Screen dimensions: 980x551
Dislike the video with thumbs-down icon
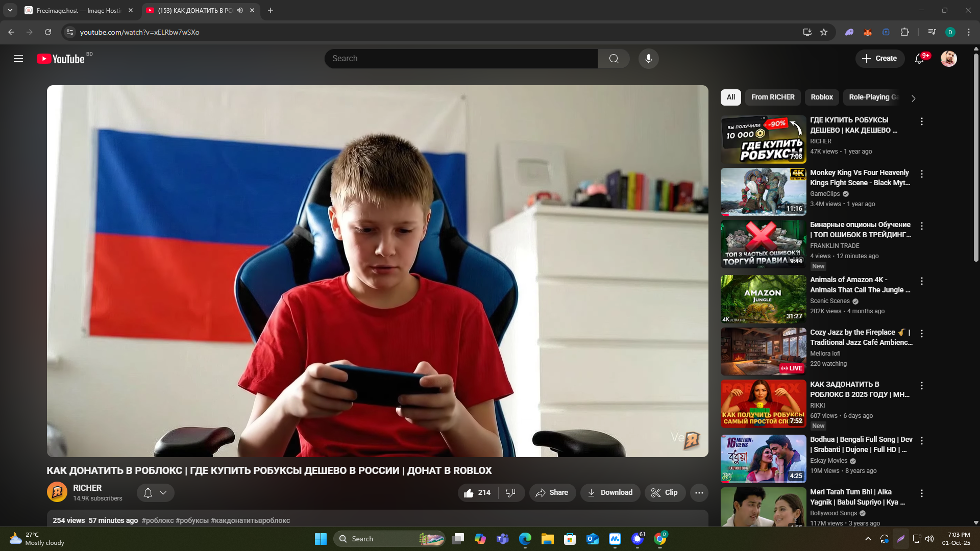(x=510, y=492)
